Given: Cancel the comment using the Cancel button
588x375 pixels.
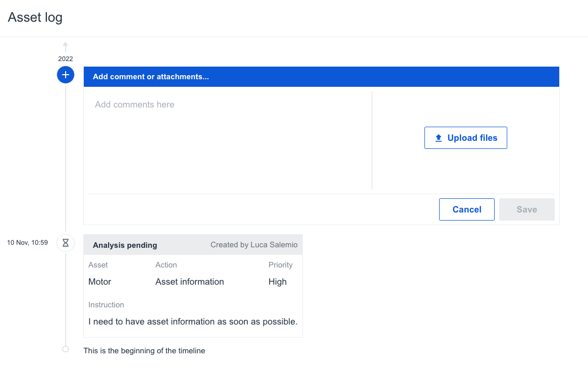Looking at the screenshot, I should 466,209.
